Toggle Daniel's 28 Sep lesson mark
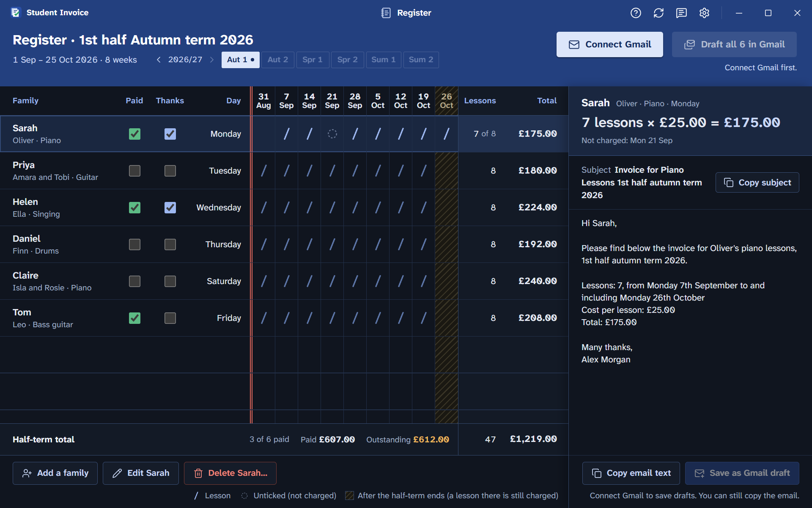 click(355, 244)
